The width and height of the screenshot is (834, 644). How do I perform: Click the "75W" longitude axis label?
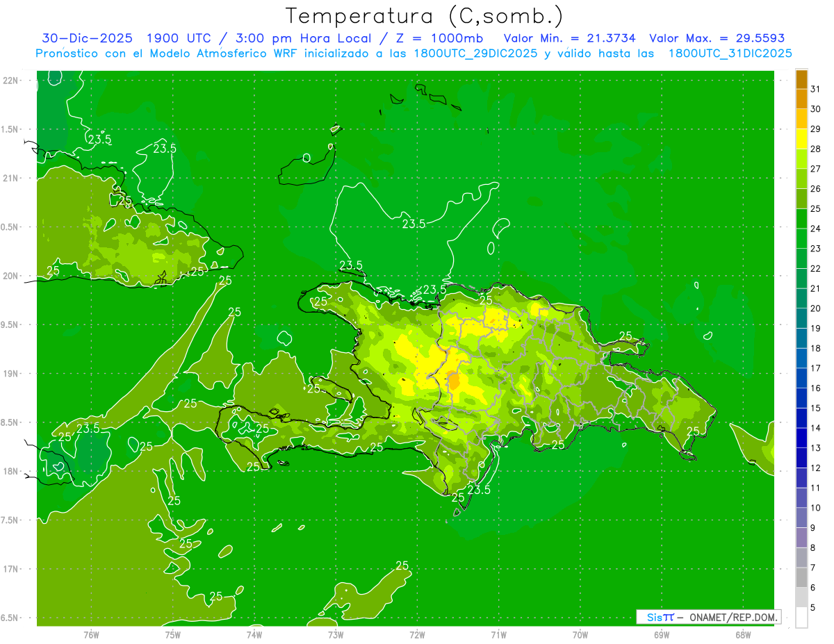172,634
